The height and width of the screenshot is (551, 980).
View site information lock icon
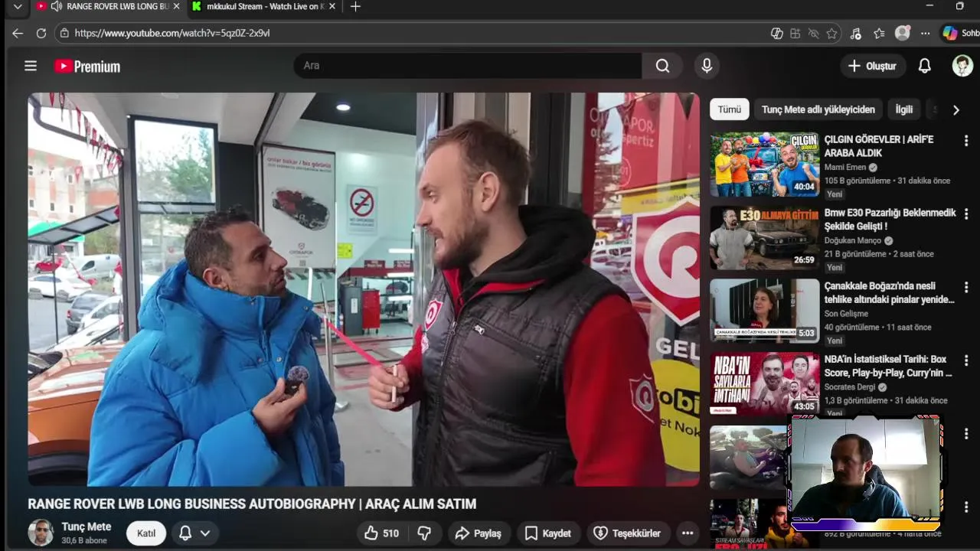64,33
